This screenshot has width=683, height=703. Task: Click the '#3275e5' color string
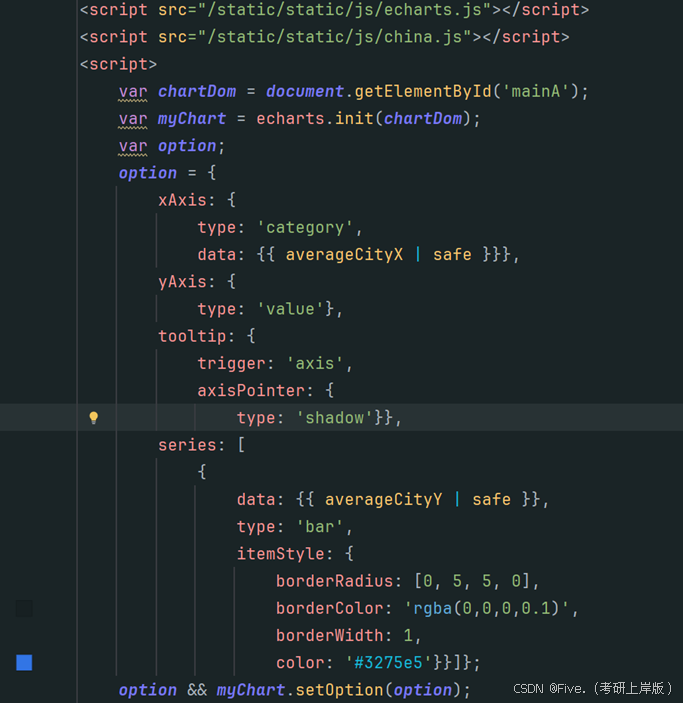click(388, 663)
